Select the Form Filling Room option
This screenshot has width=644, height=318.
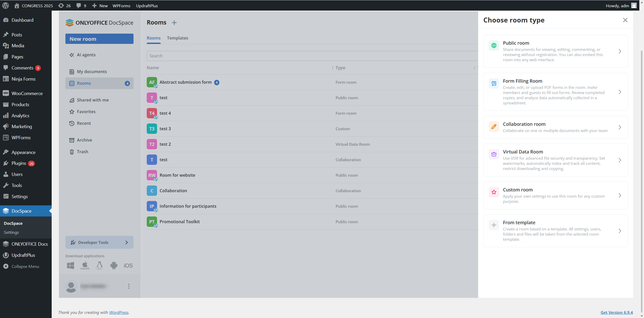coord(555,92)
